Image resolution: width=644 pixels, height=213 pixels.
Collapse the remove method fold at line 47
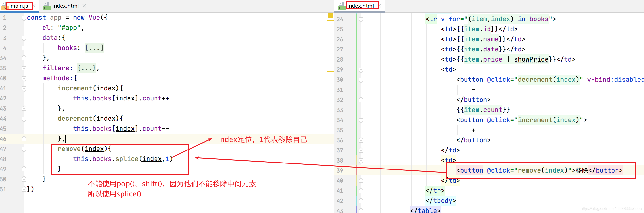(x=24, y=149)
